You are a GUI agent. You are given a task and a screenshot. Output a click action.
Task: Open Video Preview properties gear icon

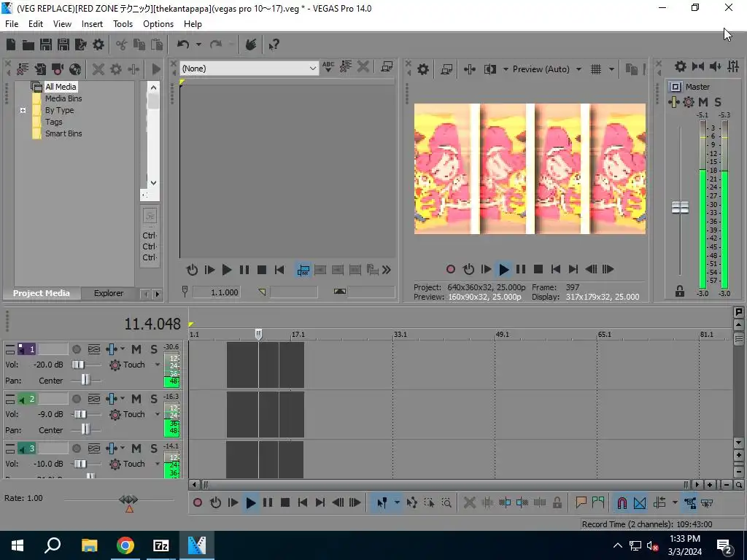coord(423,69)
